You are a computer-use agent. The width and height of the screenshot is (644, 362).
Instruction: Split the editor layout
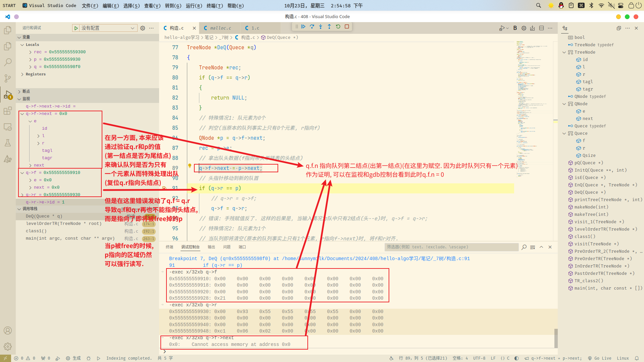click(x=541, y=28)
